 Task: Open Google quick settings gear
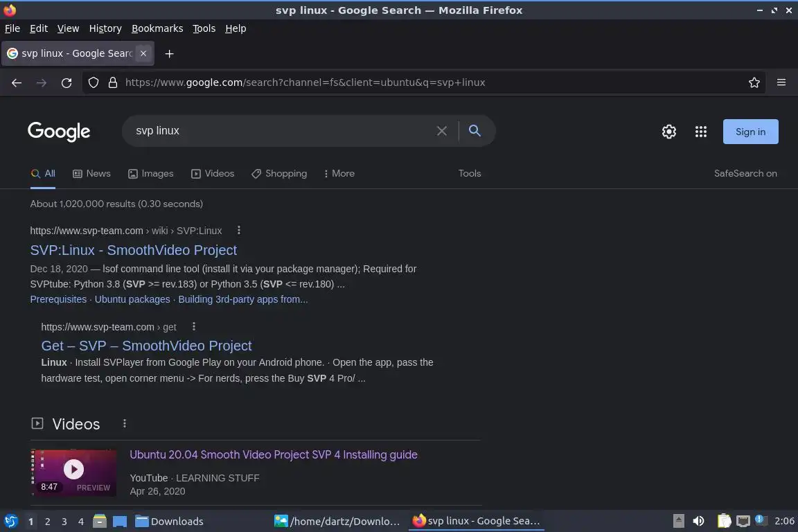click(x=668, y=132)
